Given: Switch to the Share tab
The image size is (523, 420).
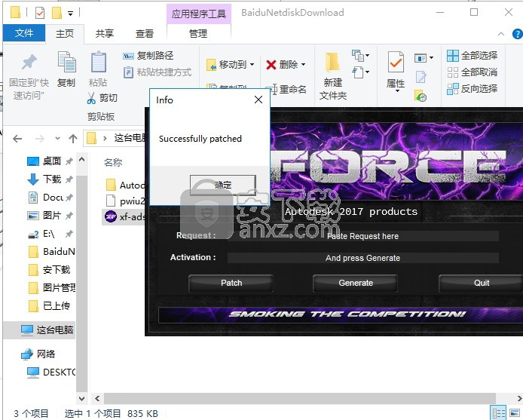Looking at the screenshot, I should coord(105,33).
